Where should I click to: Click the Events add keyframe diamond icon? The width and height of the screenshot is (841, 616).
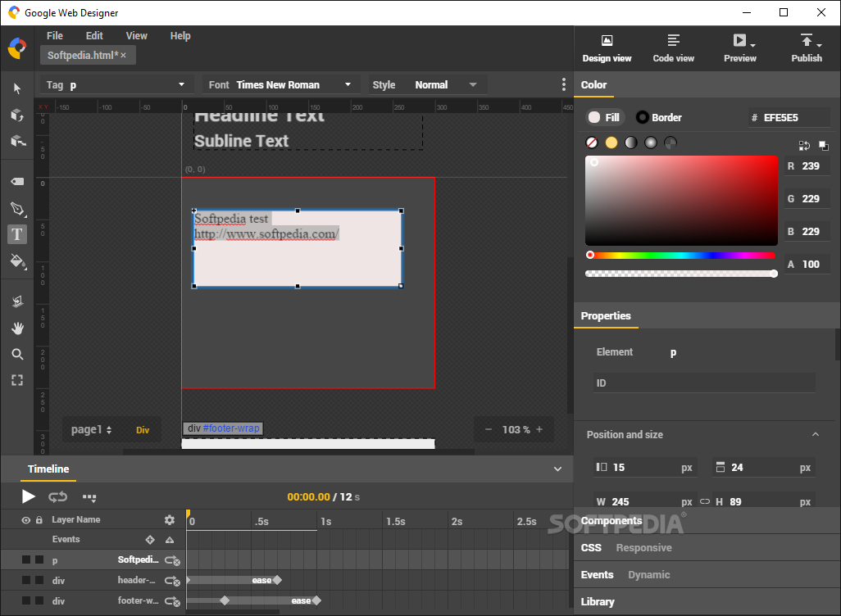(x=150, y=540)
